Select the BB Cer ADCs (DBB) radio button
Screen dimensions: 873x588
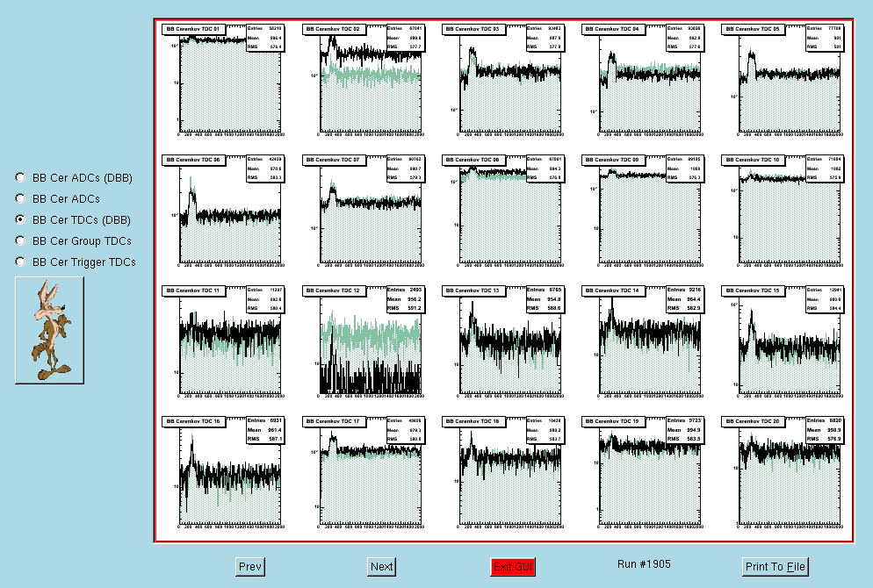20,177
